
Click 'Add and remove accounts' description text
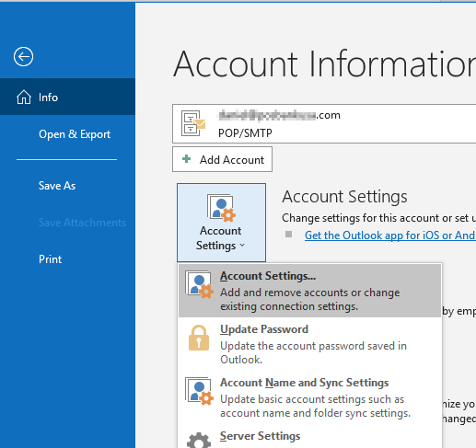coord(310,299)
